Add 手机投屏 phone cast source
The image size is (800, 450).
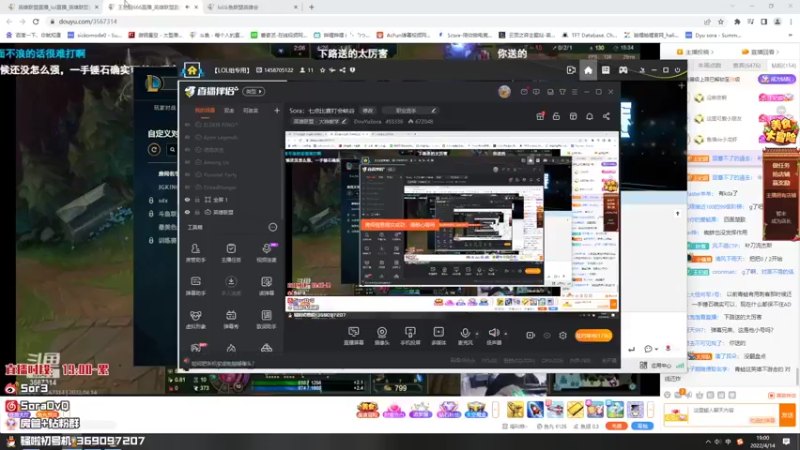(x=410, y=336)
